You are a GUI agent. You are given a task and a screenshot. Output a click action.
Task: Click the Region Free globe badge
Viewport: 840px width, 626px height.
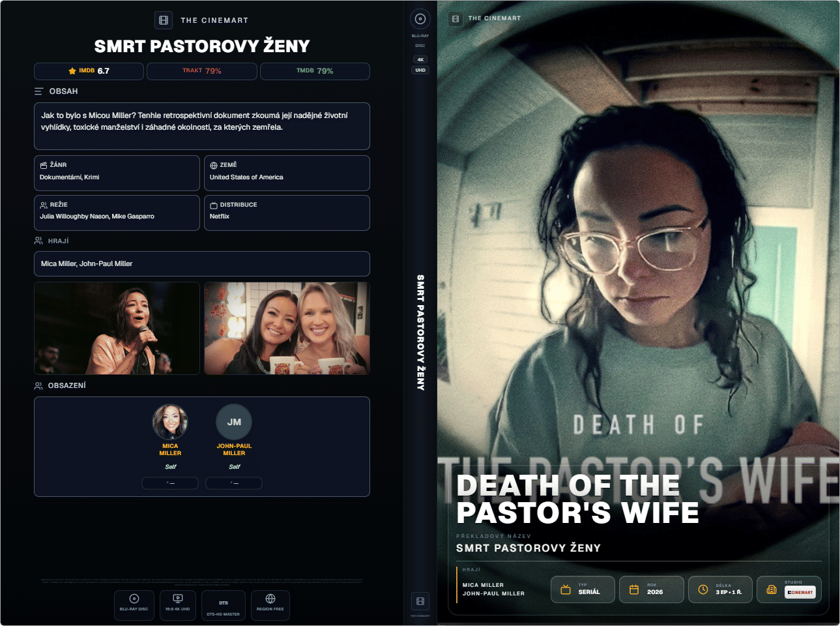click(x=270, y=606)
